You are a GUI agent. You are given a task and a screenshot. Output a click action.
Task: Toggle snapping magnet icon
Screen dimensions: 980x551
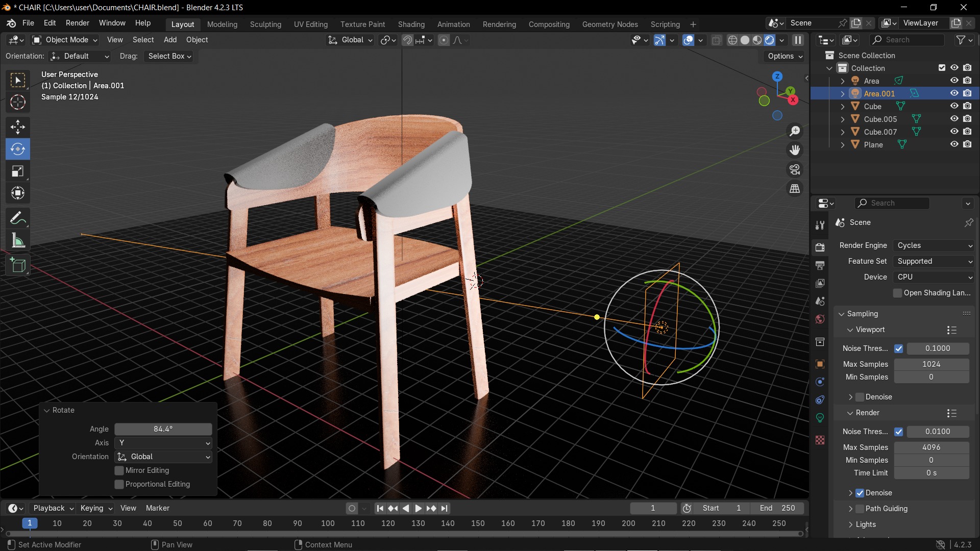[407, 40]
